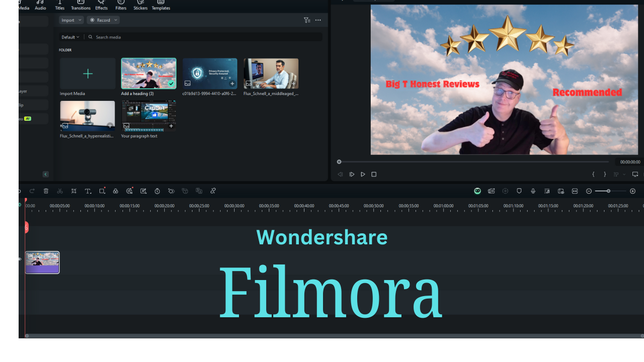Open the Default sort dropdown

pos(70,37)
